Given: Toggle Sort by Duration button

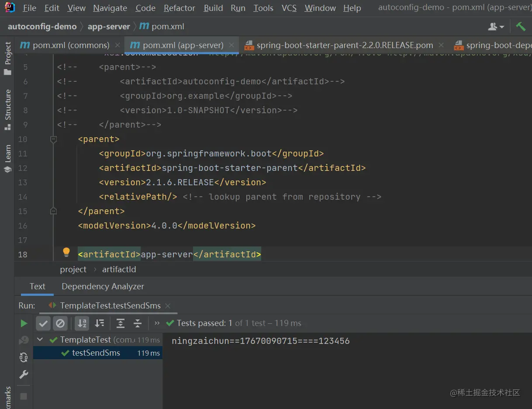Looking at the screenshot, I should pyautogui.click(x=100, y=323).
